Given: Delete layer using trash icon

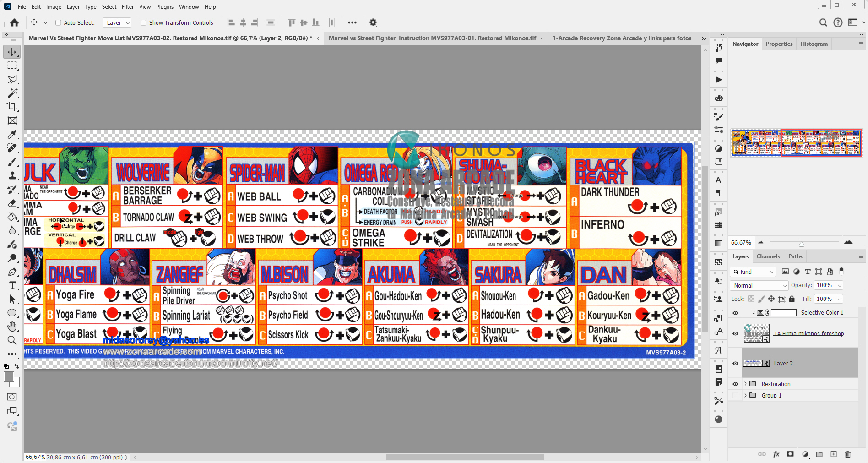Looking at the screenshot, I should (x=847, y=454).
